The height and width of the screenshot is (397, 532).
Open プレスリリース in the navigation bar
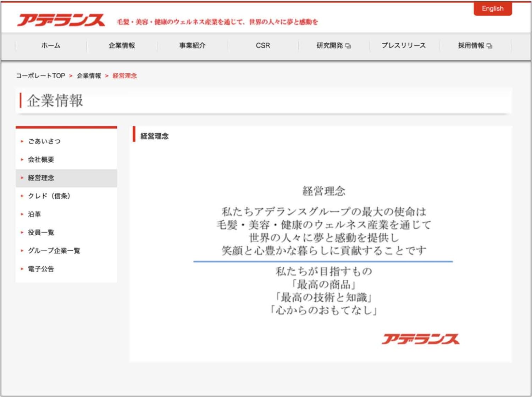click(404, 45)
